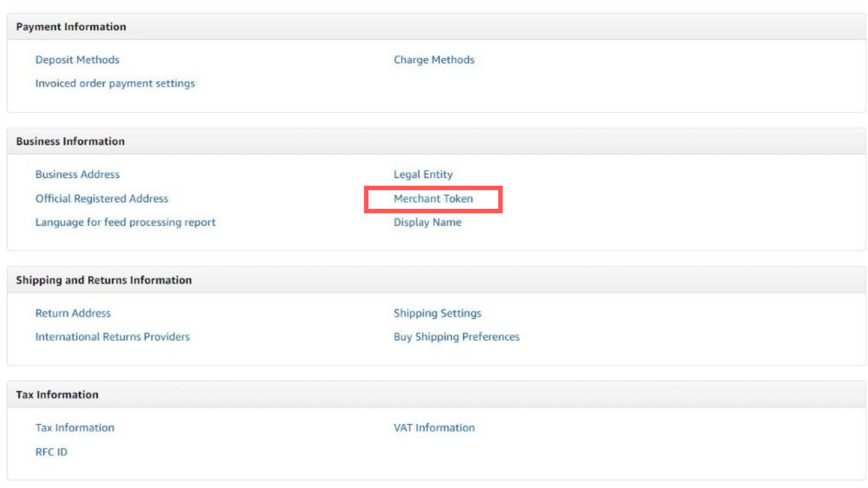The height and width of the screenshot is (488, 868).
Task: Open International Returns Providers link
Action: click(x=112, y=337)
